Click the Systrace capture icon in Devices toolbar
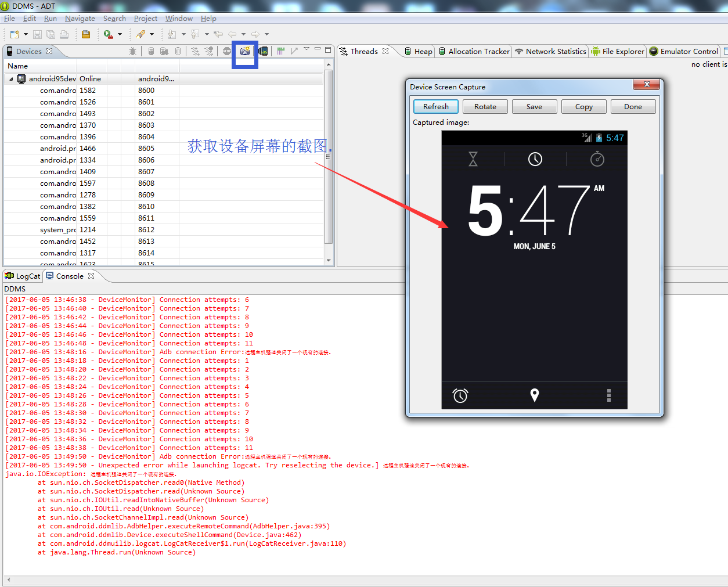The width and height of the screenshot is (728, 587). click(281, 51)
